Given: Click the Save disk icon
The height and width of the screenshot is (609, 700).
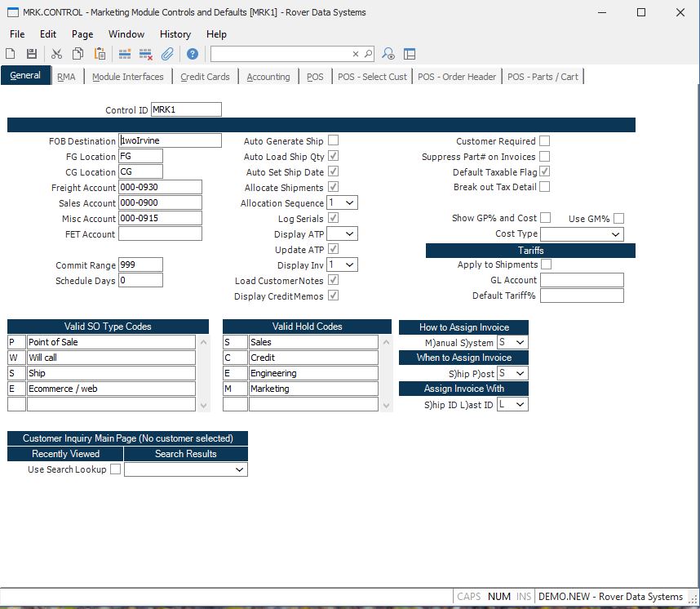Looking at the screenshot, I should [x=32, y=54].
